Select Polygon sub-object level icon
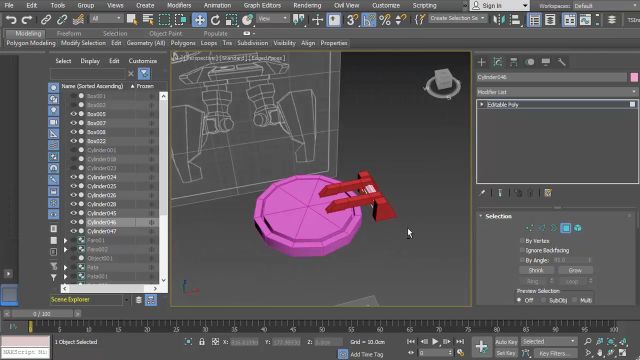640x360 pixels. (566, 228)
